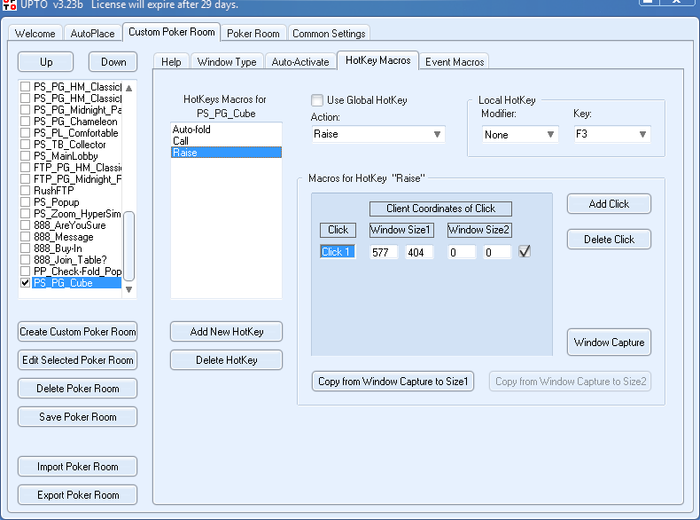700x520 pixels.
Task: Switch to the Window Type sub-tab
Action: pos(227,62)
